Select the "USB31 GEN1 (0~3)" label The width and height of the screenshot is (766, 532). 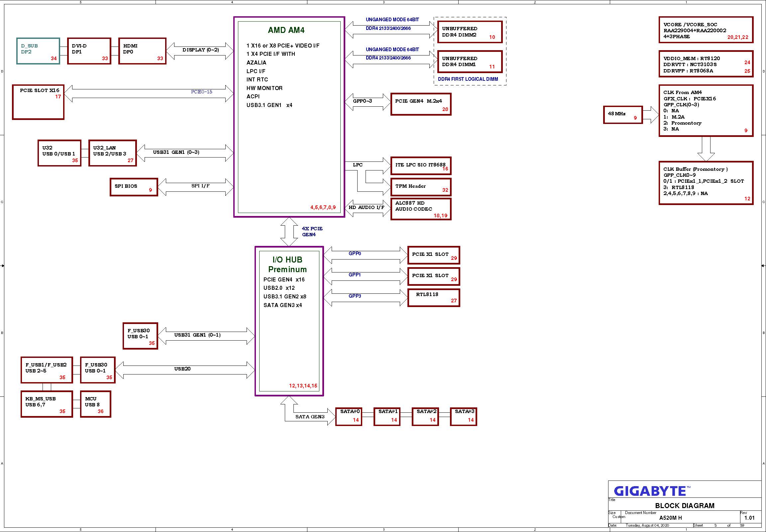pyautogui.click(x=176, y=152)
